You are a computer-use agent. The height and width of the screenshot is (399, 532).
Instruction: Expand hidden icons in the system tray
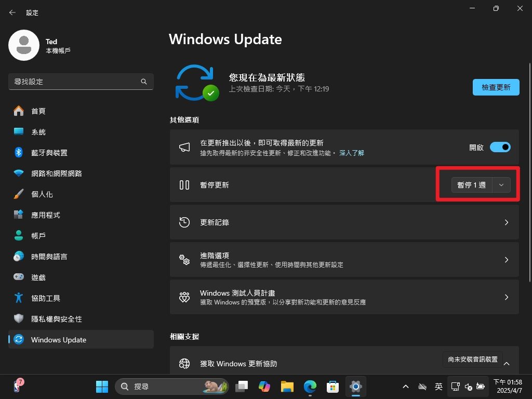point(405,387)
